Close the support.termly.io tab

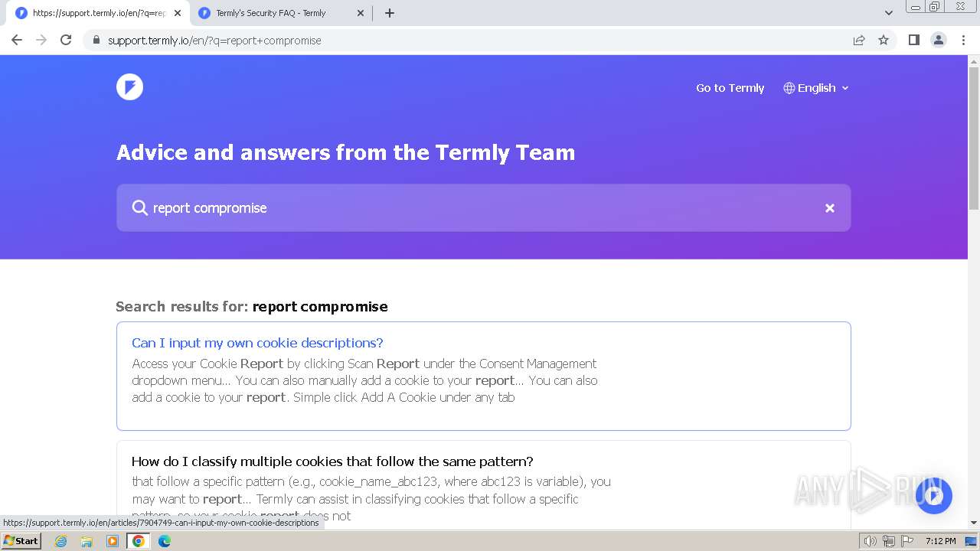pyautogui.click(x=178, y=13)
